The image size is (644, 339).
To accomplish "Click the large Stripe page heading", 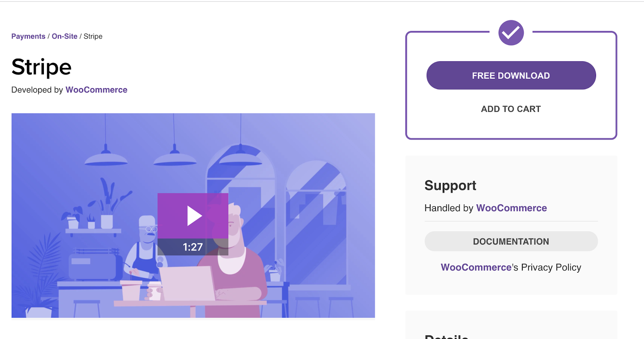I will click(41, 67).
